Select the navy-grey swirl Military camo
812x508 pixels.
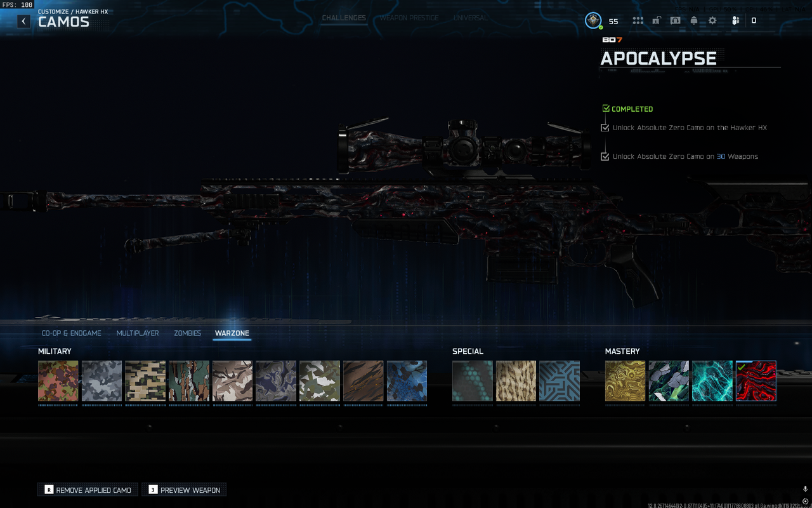(x=276, y=381)
